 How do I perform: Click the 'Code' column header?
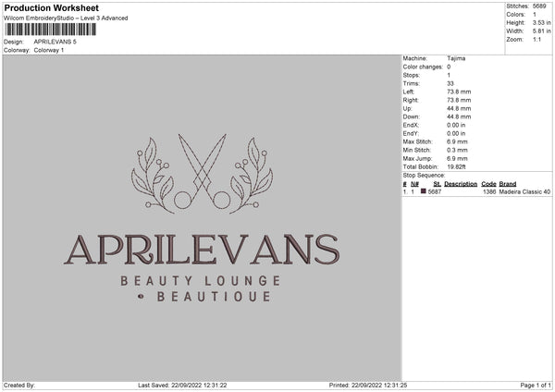coord(488,184)
